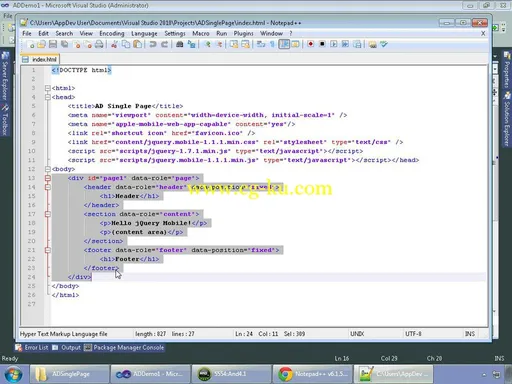Viewport: 512px width, 384px height.
Task: Undo the last edit
Action: click(153, 44)
